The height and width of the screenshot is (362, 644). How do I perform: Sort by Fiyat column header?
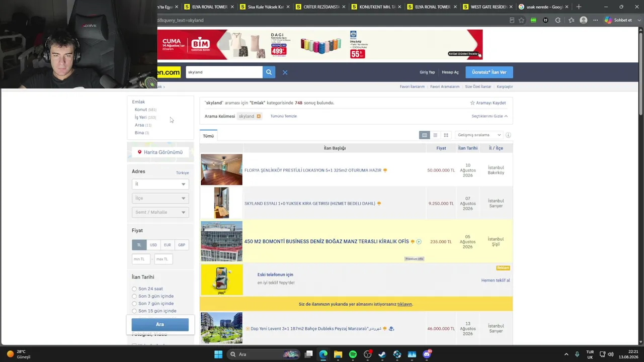pos(441,148)
